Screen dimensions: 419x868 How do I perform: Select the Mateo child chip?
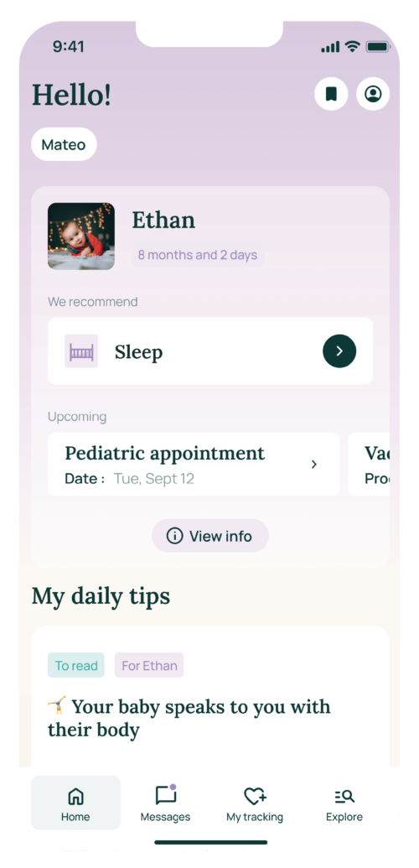(x=65, y=145)
